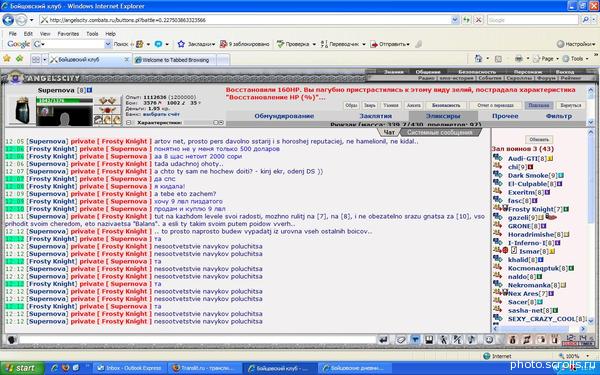Click the Обновить refresh button

click(539, 139)
